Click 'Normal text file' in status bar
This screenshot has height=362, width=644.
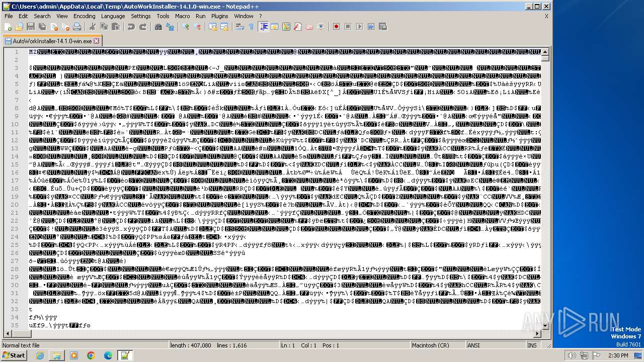(21, 345)
